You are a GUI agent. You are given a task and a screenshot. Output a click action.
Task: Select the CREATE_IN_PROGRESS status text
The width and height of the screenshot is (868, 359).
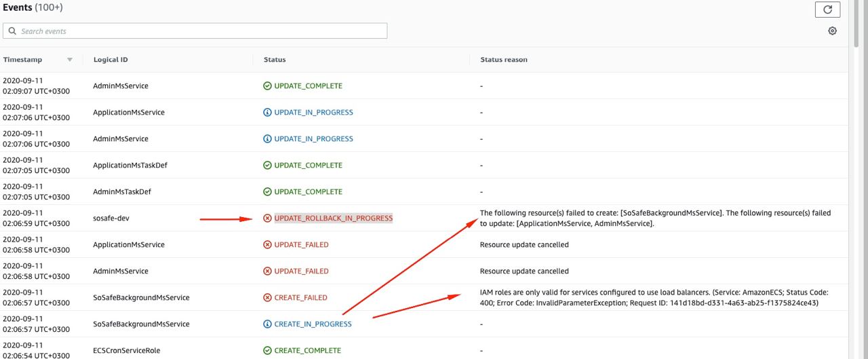[313, 324]
